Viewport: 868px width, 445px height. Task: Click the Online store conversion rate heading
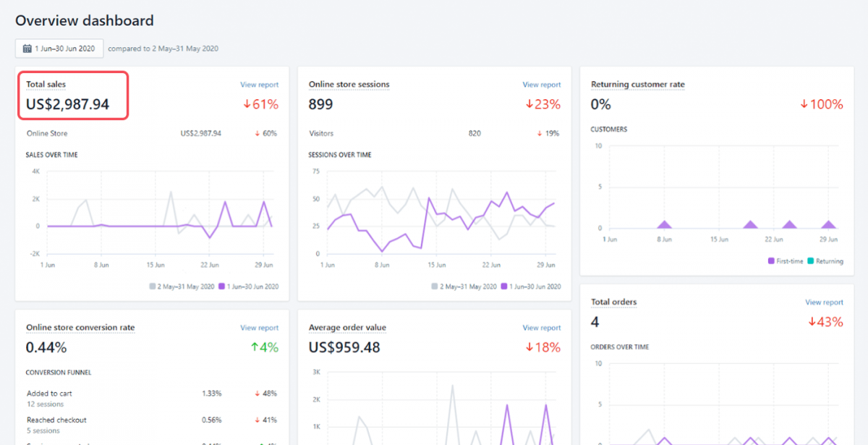click(x=80, y=328)
